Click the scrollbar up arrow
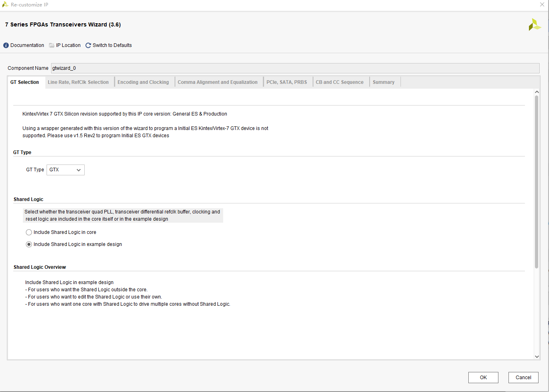The image size is (549, 392). tap(537, 92)
